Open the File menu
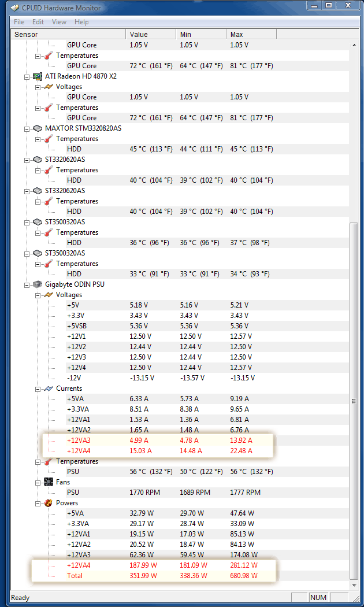Screen dimensions: 364x607 point(19,22)
